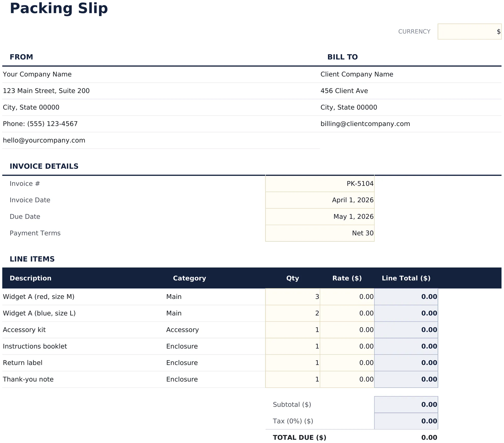Click the 'Instructions booklet' description
The height and width of the screenshot is (443, 504).
click(35, 346)
